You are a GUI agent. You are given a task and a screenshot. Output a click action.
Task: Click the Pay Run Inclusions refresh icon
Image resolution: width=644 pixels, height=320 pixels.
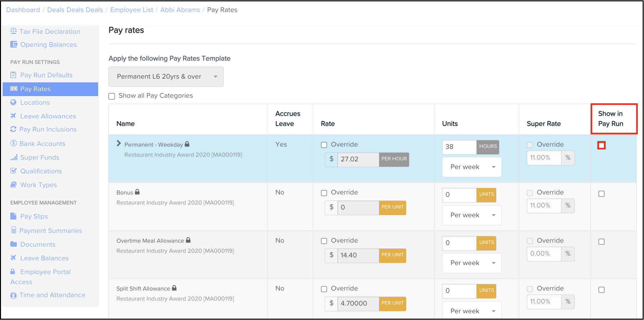pyautogui.click(x=13, y=129)
